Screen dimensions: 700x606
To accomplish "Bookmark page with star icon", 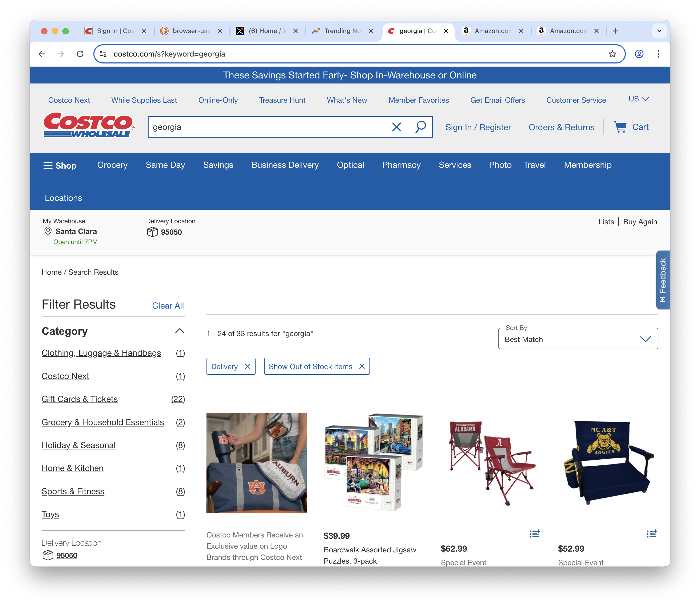I will coord(612,54).
